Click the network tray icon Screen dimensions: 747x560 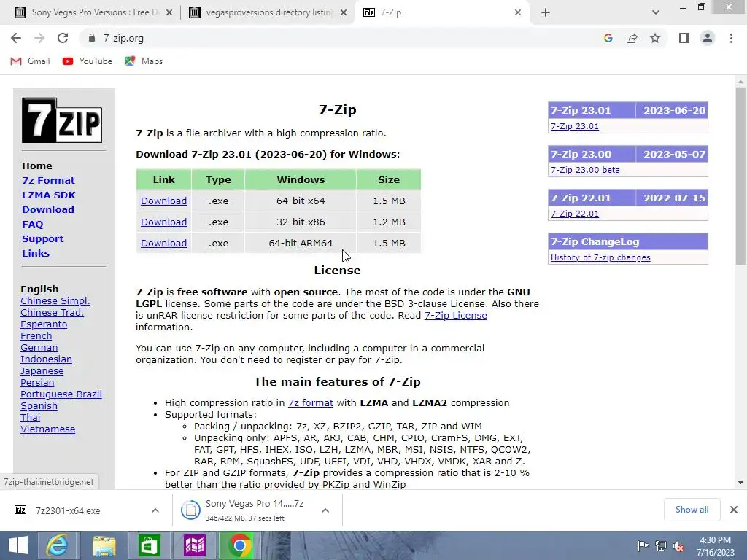pyautogui.click(x=660, y=545)
